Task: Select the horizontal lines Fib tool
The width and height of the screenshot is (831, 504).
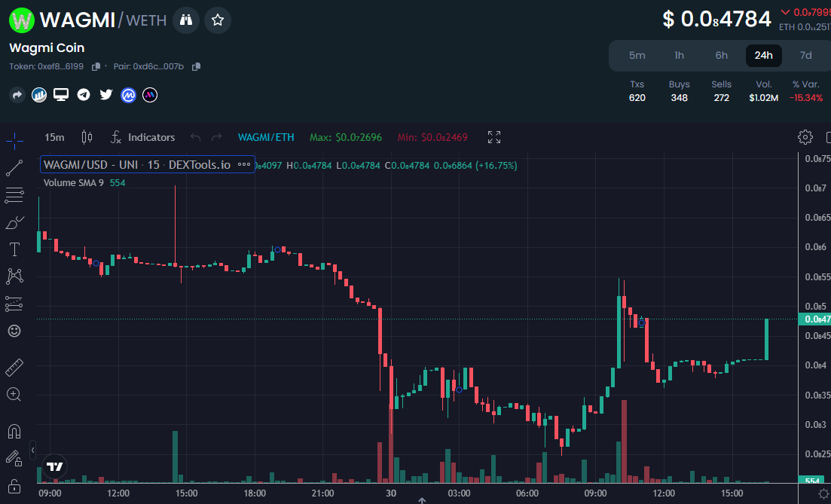Action: [14, 195]
